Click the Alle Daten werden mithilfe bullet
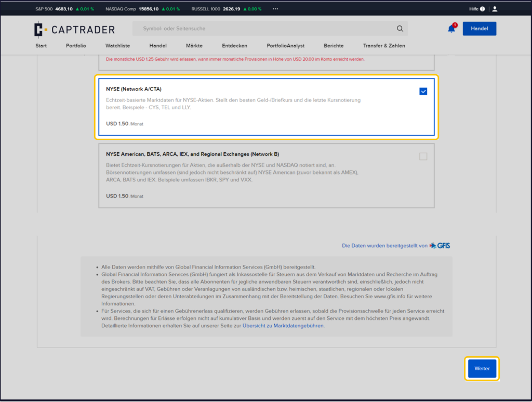532x402 pixels. tap(208, 267)
